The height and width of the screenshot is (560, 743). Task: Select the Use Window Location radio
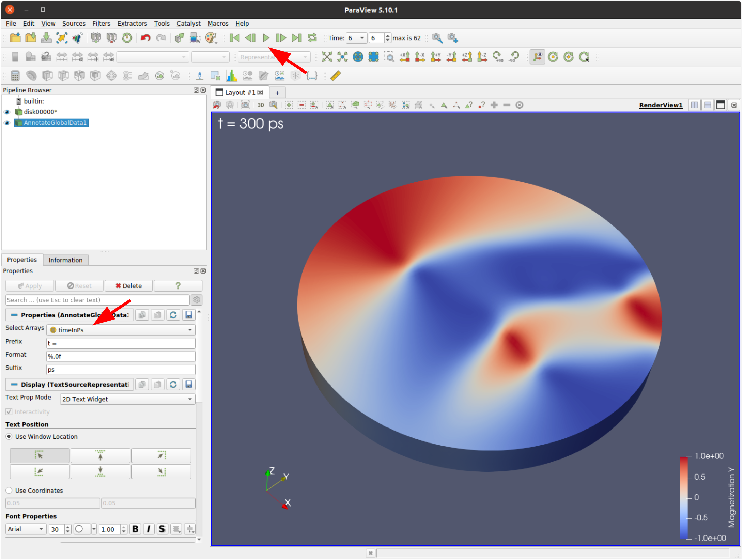tap(9, 437)
